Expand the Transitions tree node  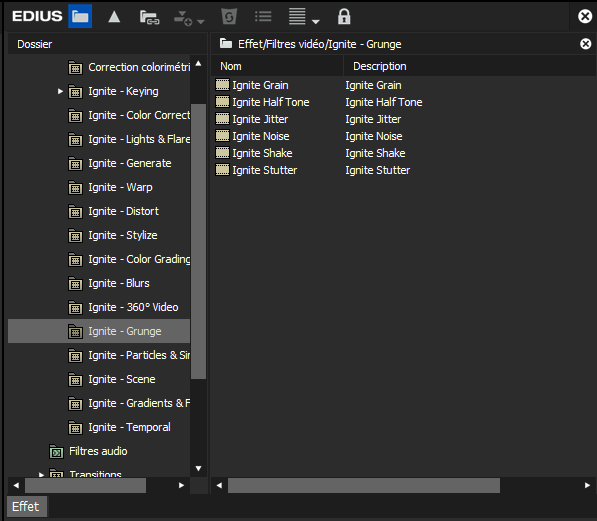42,475
